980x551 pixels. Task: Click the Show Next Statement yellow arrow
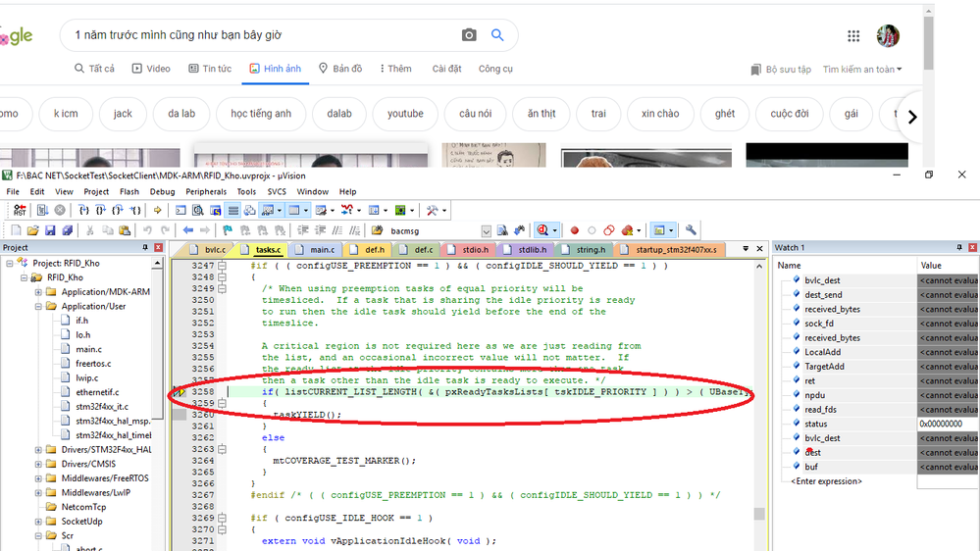tap(158, 210)
